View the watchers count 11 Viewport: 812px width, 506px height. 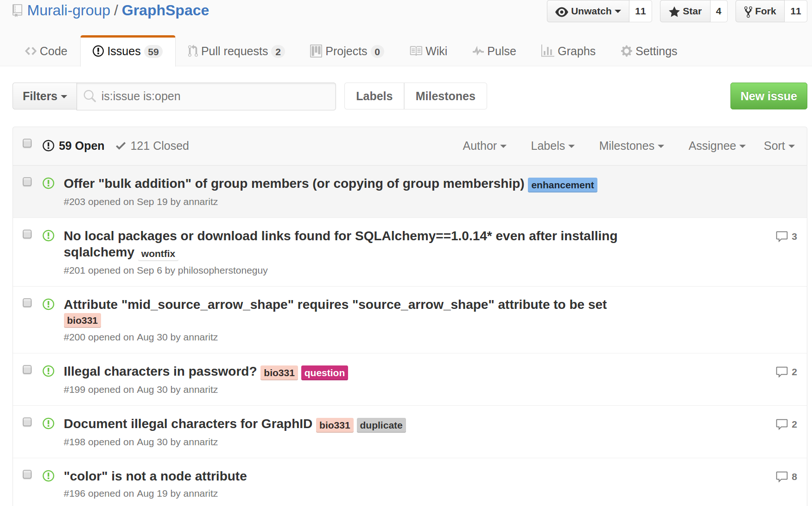coord(641,11)
